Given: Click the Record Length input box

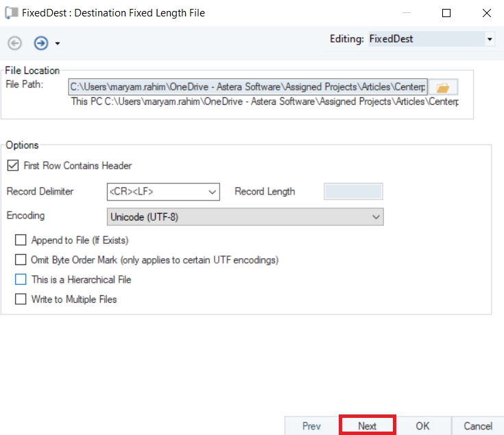Looking at the screenshot, I should [x=353, y=192].
